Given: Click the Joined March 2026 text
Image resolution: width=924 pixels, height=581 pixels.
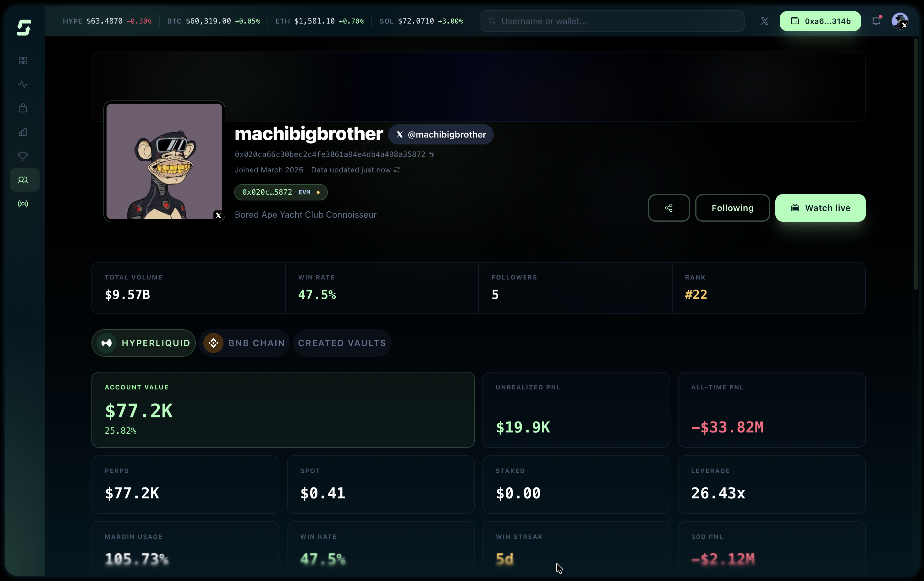Looking at the screenshot, I should tap(269, 170).
